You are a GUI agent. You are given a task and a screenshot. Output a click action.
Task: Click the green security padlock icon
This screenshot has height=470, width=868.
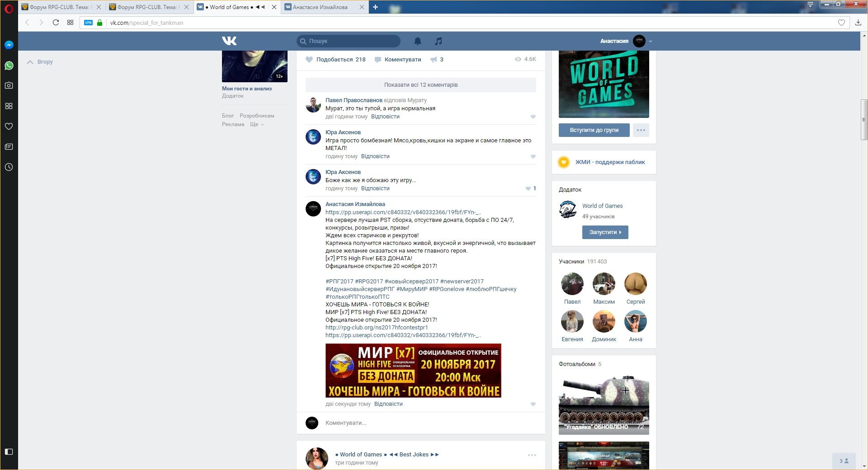coord(100,23)
